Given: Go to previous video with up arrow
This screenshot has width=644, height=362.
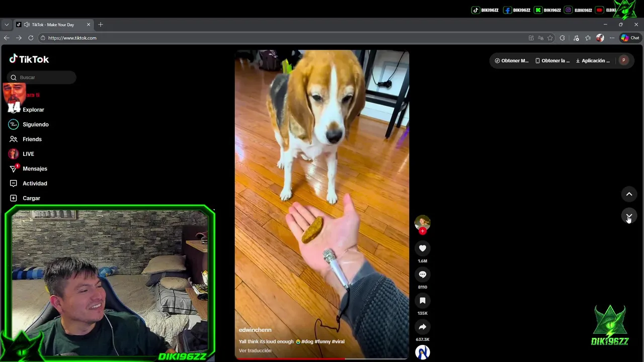Looking at the screenshot, I should 629,194.
